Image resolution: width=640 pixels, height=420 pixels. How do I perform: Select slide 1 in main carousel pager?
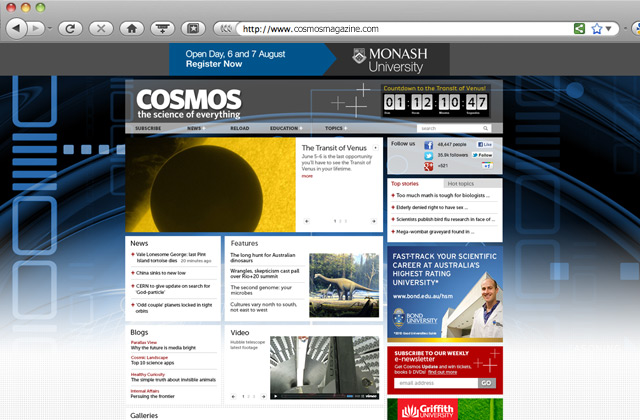335,221
